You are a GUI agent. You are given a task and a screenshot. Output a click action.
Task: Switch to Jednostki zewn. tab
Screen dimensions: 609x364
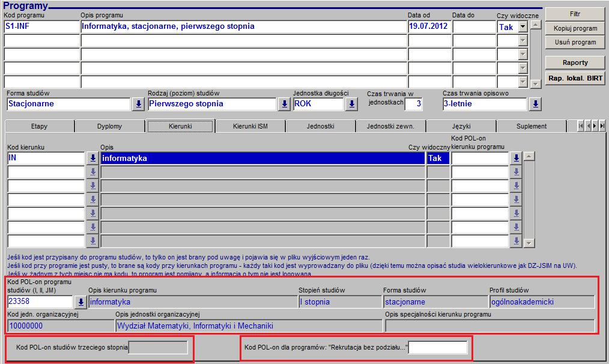pos(391,126)
